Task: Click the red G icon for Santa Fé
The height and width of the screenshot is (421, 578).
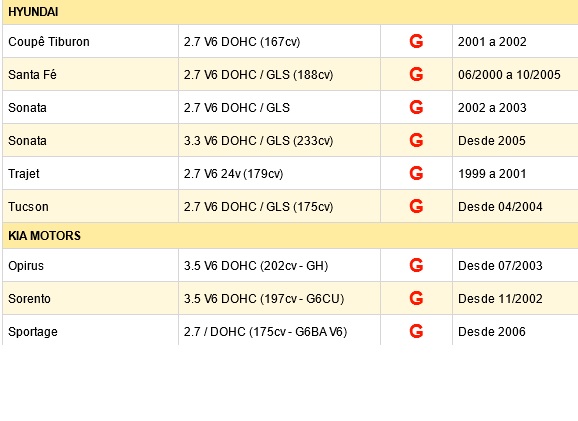Action: tap(416, 74)
